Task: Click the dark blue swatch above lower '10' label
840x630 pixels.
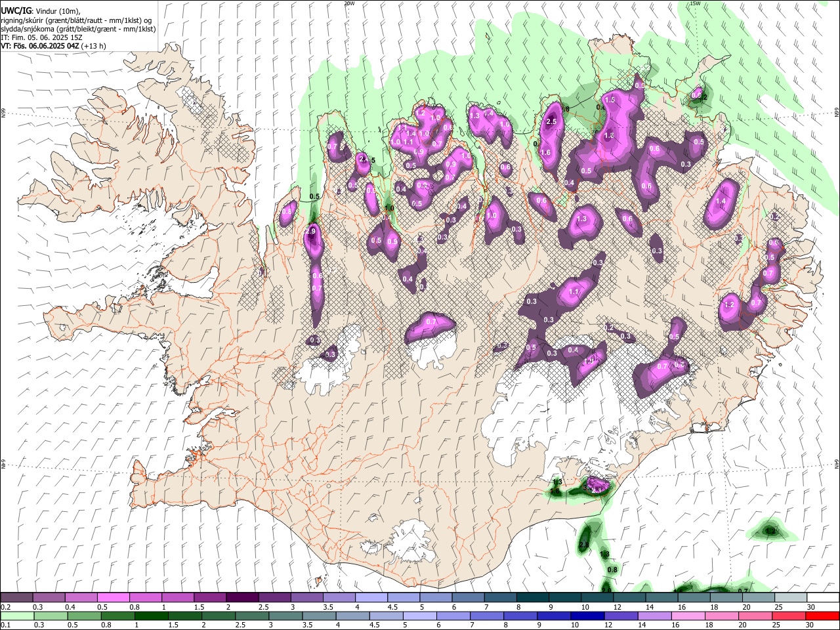Action: click(586, 616)
